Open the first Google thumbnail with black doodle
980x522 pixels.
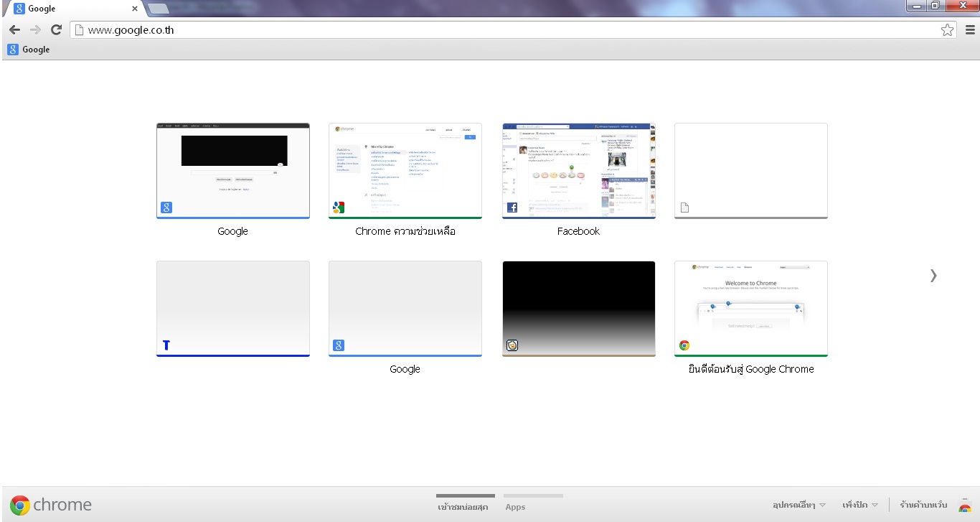tap(233, 171)
